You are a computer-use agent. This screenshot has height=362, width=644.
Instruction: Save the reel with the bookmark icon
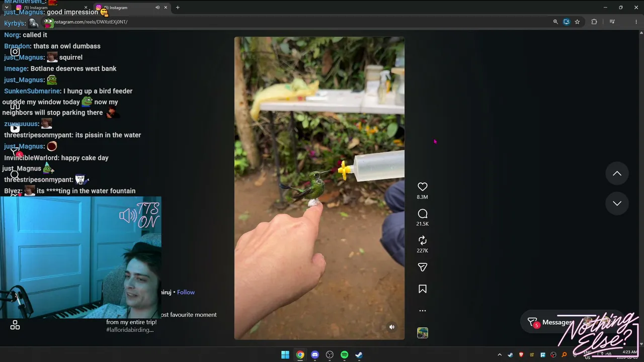pyautogui.click(x=423, y=289)
